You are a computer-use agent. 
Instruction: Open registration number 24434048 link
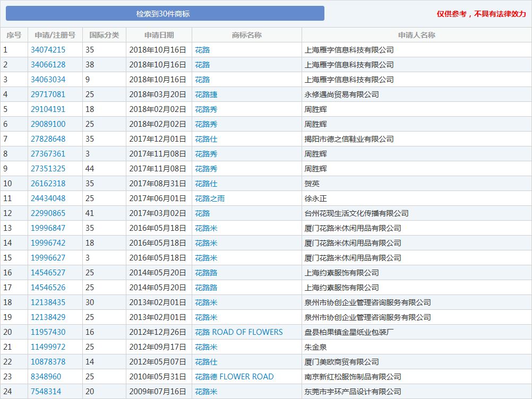click(x=48, y=198)
